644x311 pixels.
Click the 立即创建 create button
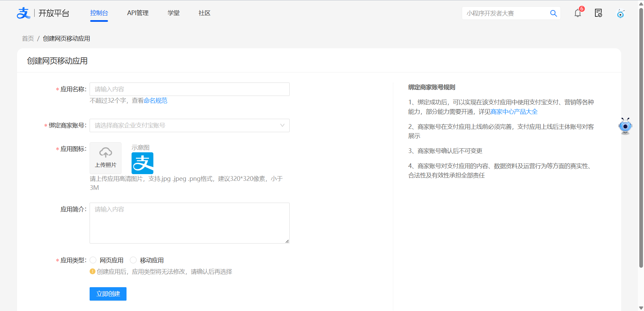pos(108,294)
